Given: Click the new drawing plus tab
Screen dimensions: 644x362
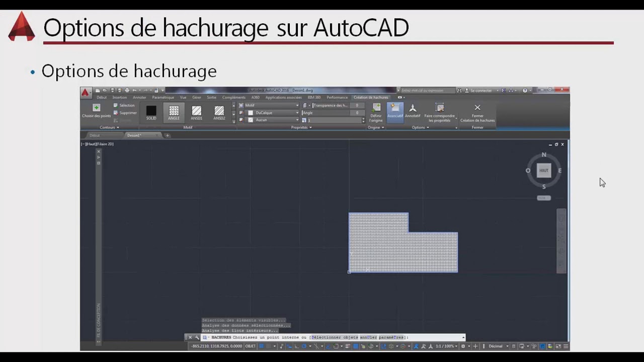Looking at the screenshot, I should pyautogui.click(x=168, y=135).
